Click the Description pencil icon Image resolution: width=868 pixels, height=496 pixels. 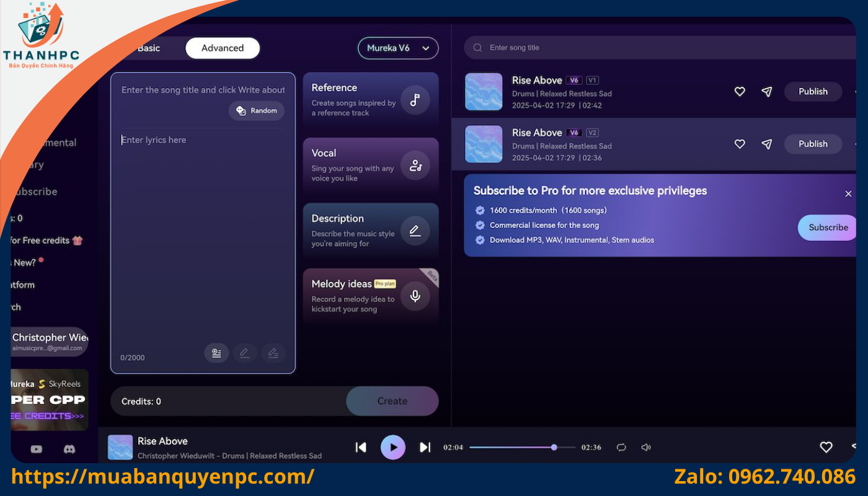coord(415,231)
